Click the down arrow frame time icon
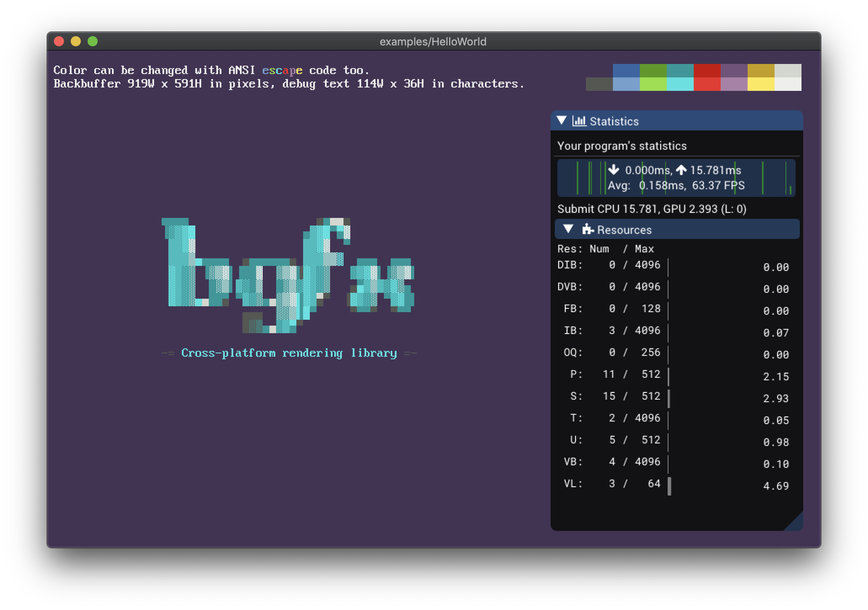 614,170
